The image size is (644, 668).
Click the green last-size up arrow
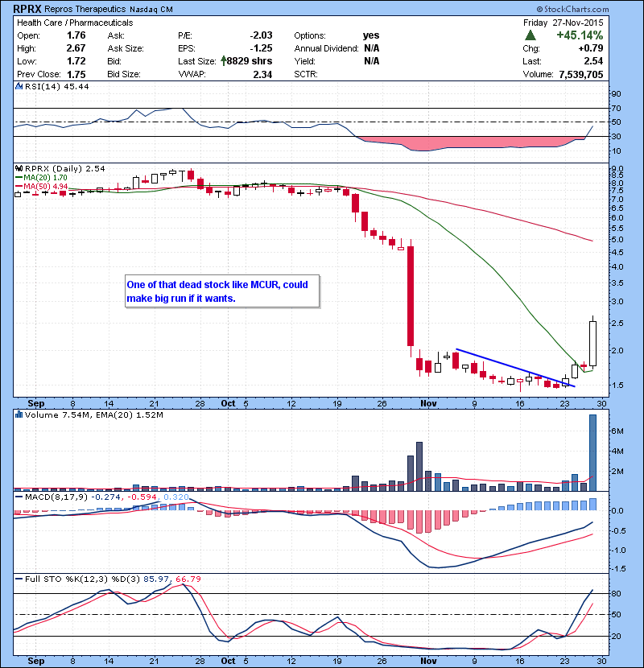click(x=224, y=61)
